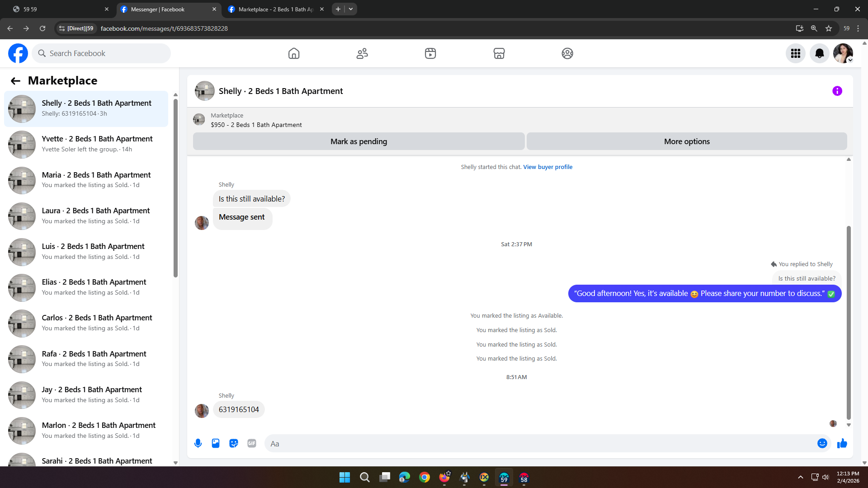The width and height of the screenshot is (868, 488).
Task: Open Facebook notifications bell
Action: coord(819,53)
